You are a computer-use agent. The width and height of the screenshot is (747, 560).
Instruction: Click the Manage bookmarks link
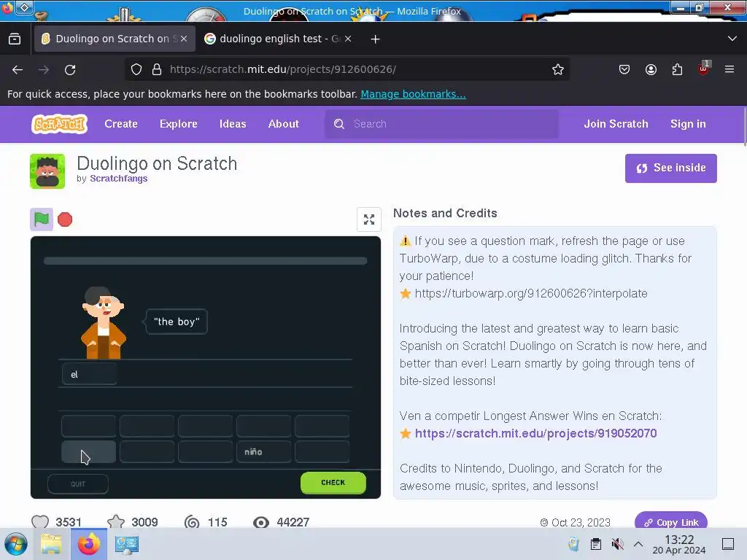413,94
